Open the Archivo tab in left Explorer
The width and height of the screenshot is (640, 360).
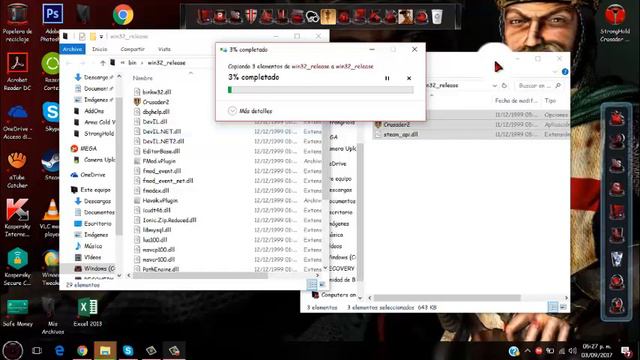point(73,49)
